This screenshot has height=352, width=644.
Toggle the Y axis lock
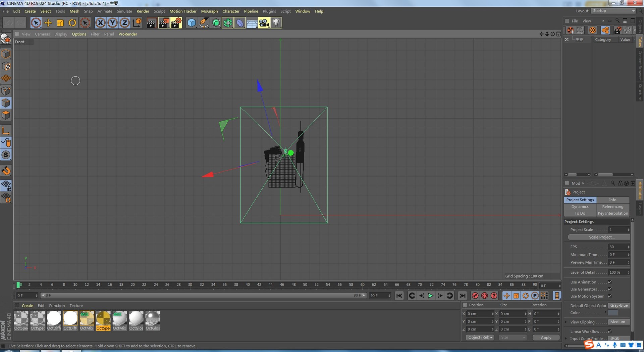click(112, 23)
